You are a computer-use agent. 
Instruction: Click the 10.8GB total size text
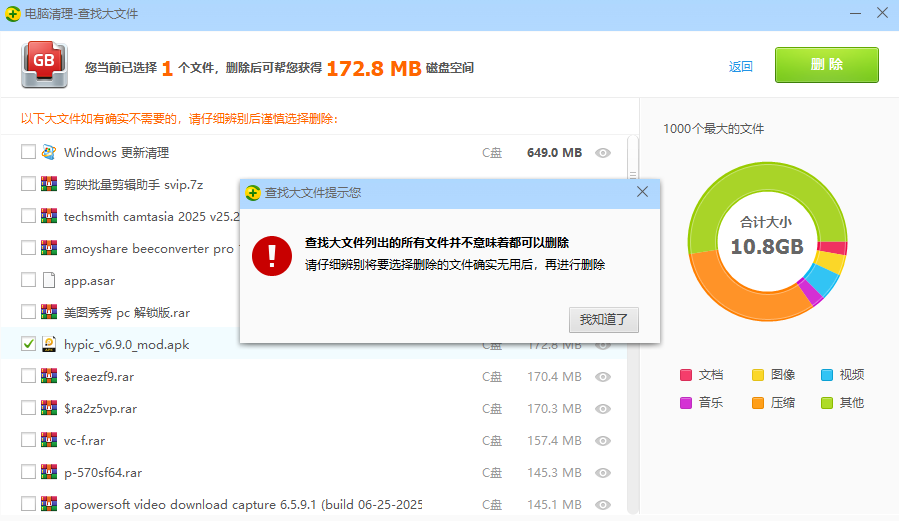coord(767,246)
